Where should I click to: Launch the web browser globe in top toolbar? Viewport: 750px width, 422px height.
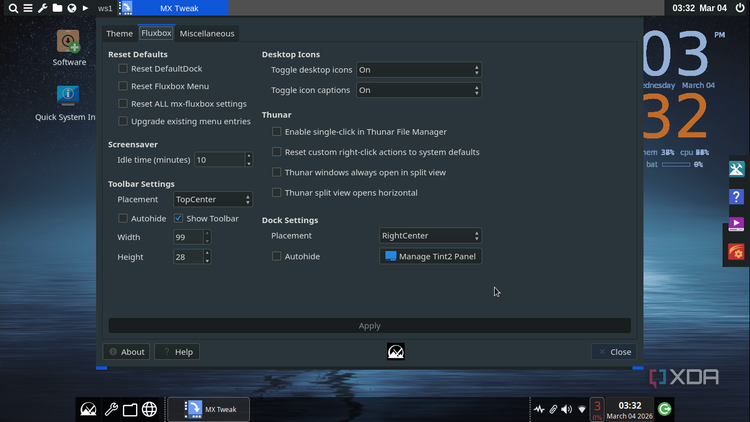click(x=72, y=8)
